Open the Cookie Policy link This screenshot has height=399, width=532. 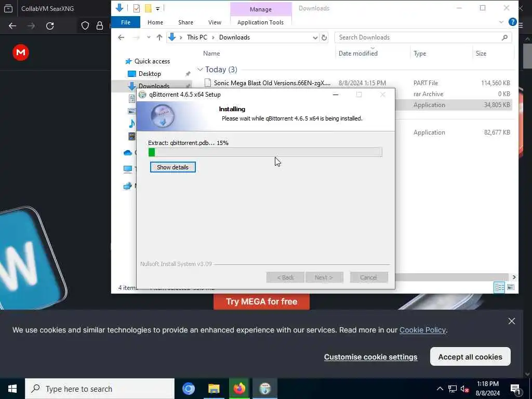422,330
